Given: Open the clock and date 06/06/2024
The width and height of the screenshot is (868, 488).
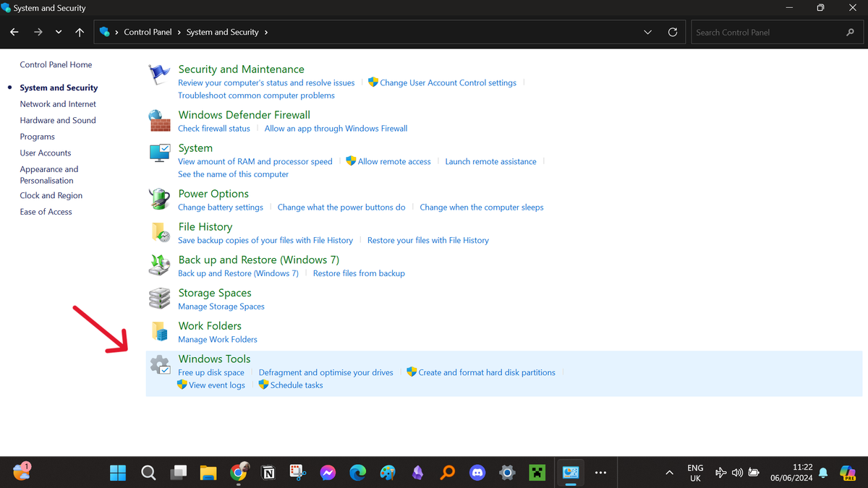Looking at the screenshot, I should [791, 473].
